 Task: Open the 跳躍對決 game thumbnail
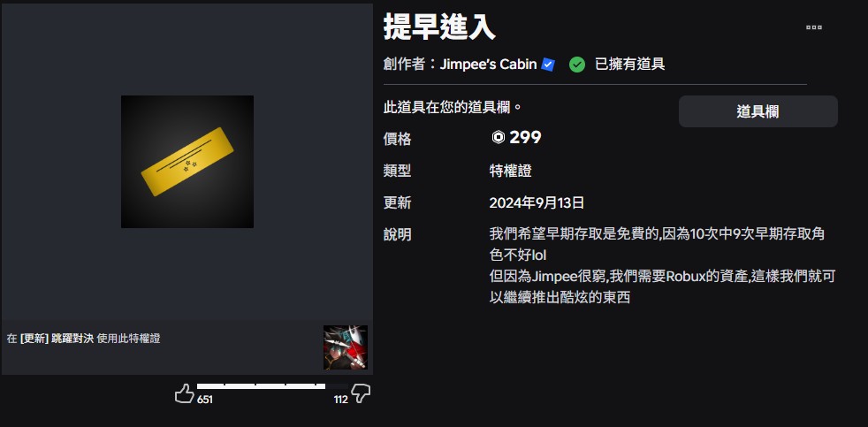tap(346, 347)
